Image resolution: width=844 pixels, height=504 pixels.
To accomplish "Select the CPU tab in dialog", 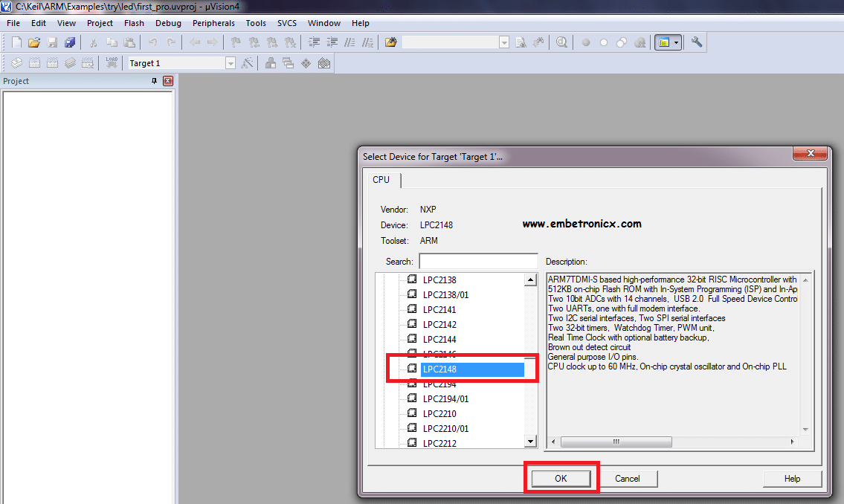I will 381,180.
